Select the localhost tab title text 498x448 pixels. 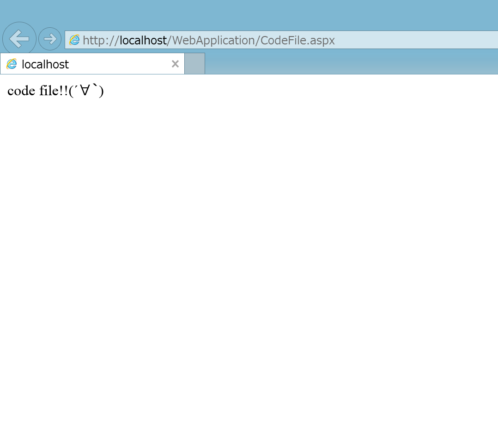click(x=45, y=64)
